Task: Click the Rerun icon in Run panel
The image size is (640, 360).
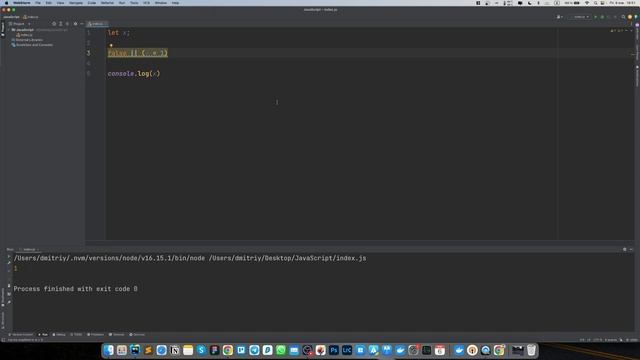Action: [x=9, y=257]
